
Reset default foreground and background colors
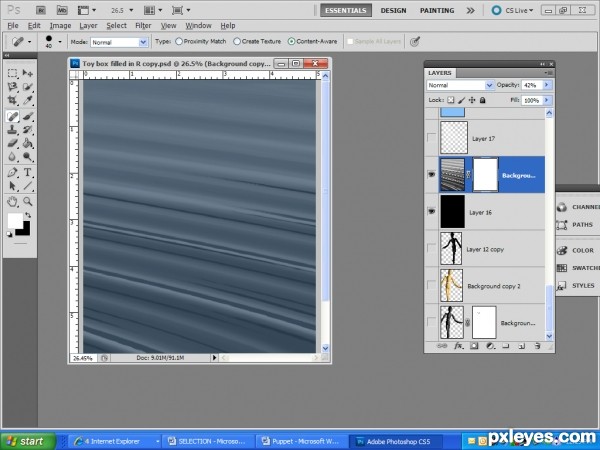click(x=10, y=234)
